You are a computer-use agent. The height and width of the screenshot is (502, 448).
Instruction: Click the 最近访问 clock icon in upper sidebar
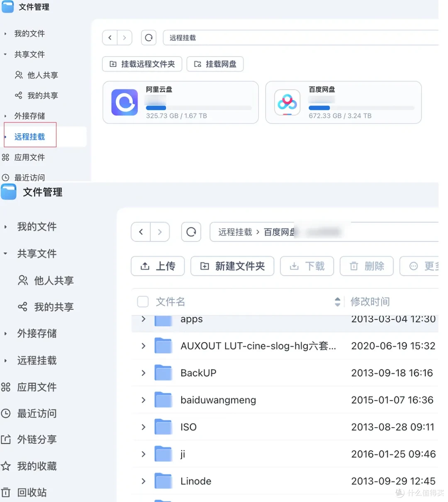[x=5, y=178]
